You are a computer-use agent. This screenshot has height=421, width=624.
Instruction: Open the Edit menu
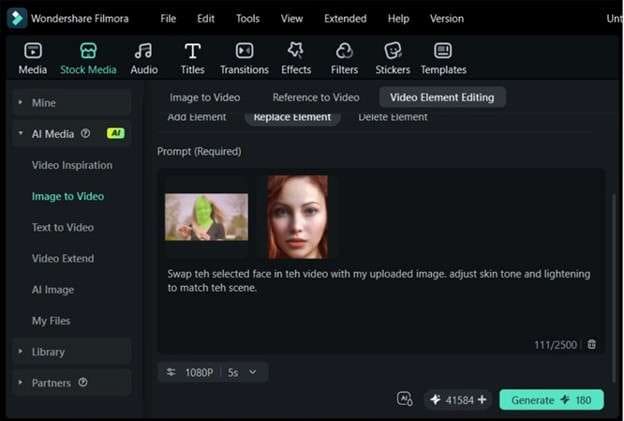(x=206, y=19)
